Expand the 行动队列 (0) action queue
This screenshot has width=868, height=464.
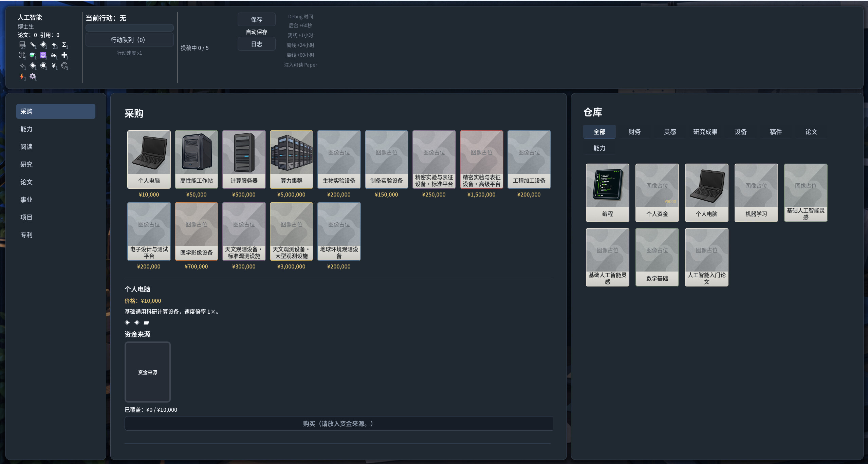[x=129, y=40]
